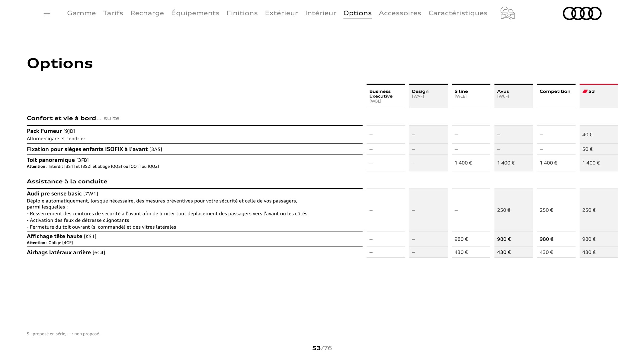Screen dimensions: 644x362
Task: Navigate to Finitions
Action: click(242, 13)
